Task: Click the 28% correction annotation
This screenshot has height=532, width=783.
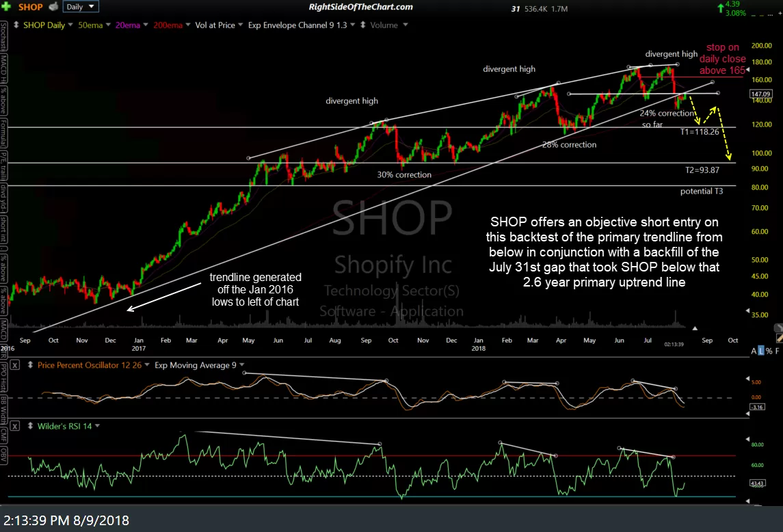Action: [x=569, y=144]
